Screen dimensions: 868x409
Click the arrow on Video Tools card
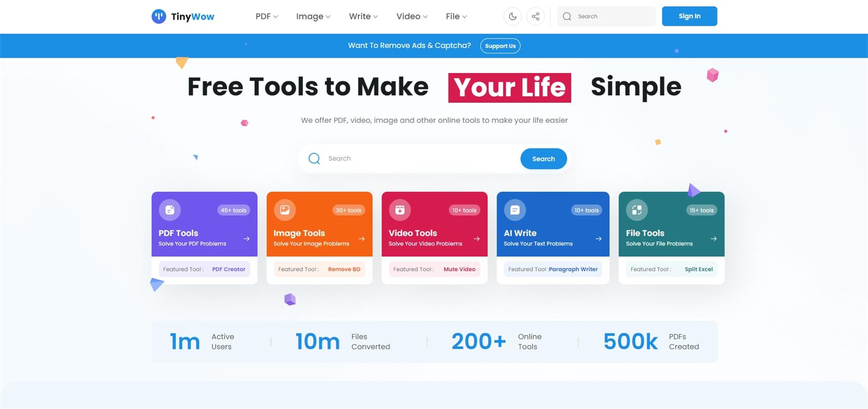[477, 238]
